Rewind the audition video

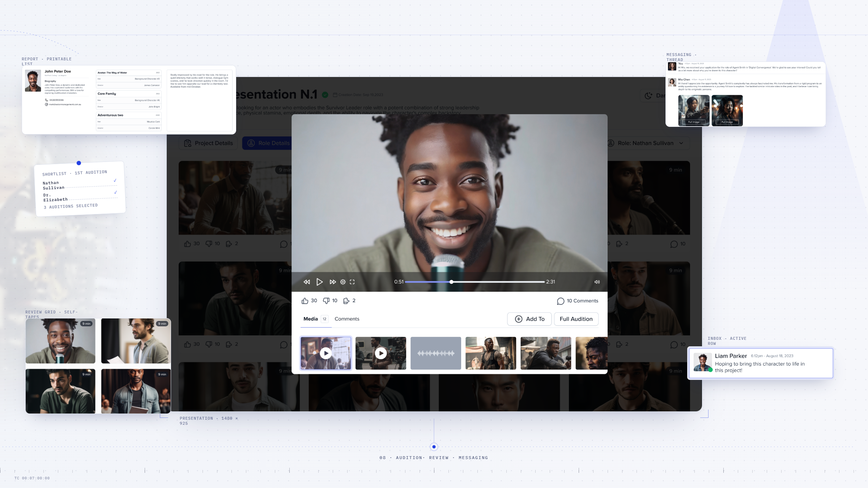(x=307, y=282)
